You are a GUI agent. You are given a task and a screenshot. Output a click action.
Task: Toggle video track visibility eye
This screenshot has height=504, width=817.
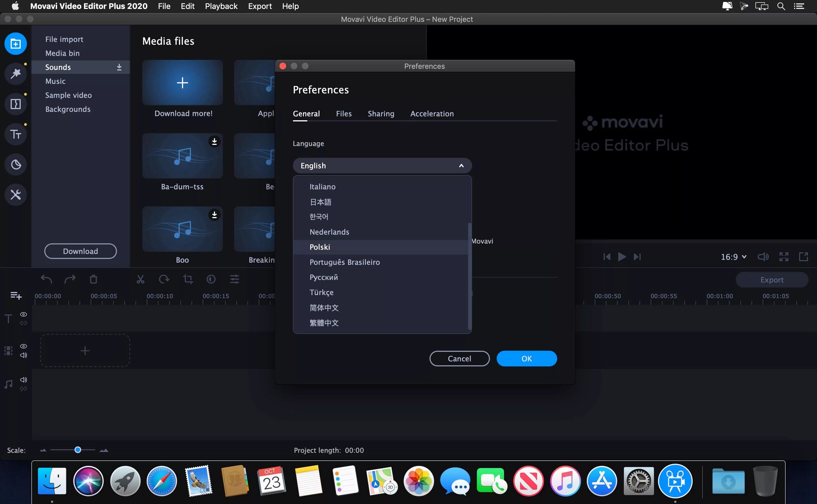23,346
